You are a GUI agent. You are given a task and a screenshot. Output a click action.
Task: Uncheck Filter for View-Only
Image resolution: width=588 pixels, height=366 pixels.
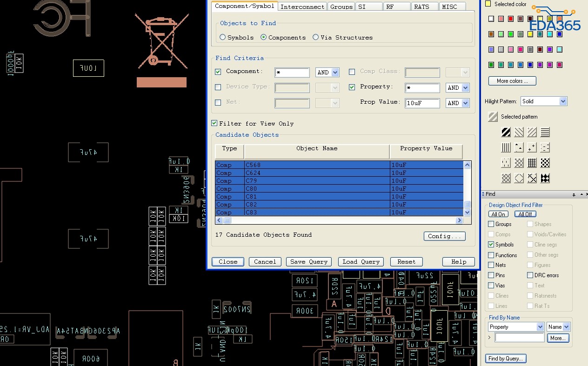tap(214, 123)
